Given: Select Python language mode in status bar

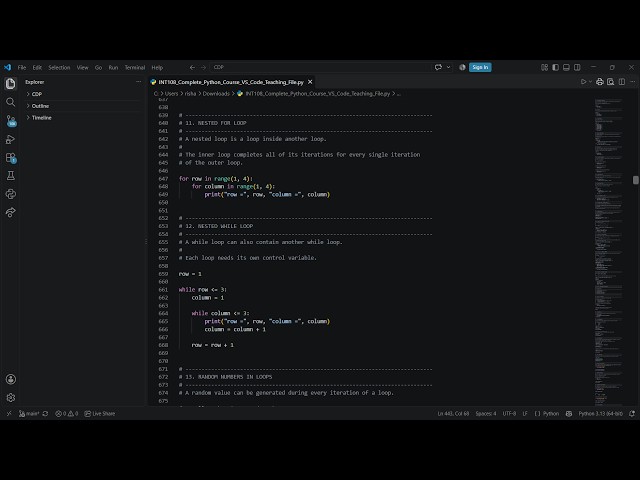Looking at the screenshot, I should click(x=551, y=413).
